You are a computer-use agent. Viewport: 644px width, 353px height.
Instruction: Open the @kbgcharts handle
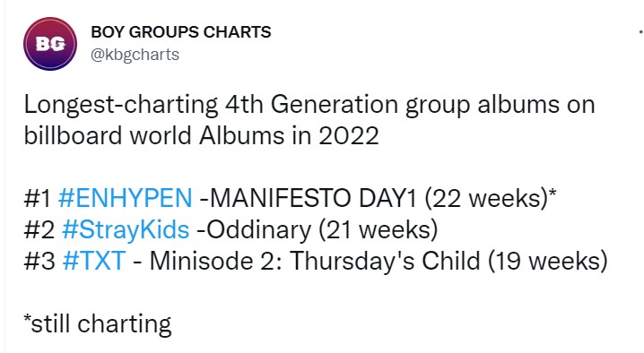tap(135, 55)
